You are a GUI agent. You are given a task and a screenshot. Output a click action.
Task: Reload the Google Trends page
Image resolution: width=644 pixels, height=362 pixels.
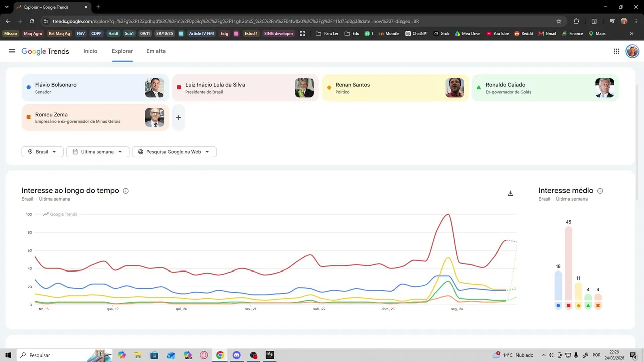(32, 21)
